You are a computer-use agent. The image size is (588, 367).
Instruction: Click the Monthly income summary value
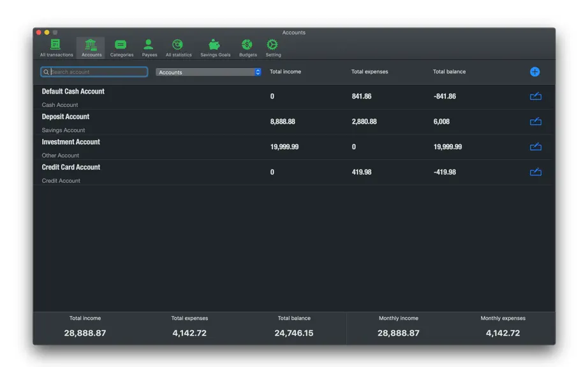[x=398, y=333]
